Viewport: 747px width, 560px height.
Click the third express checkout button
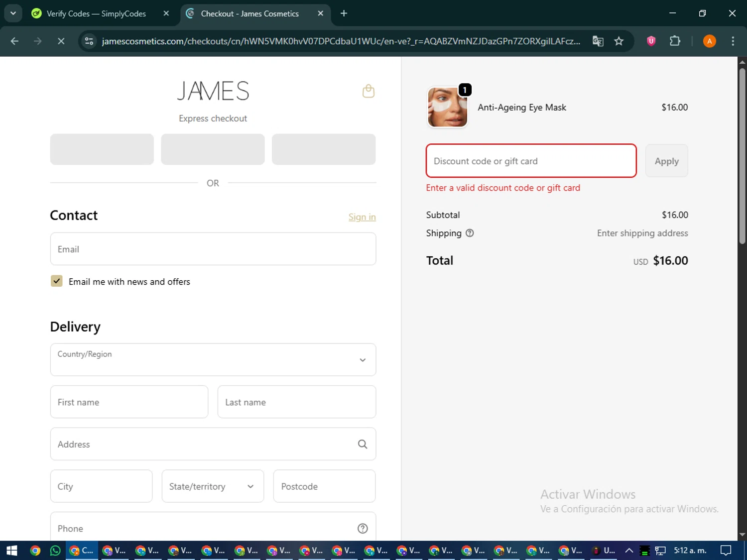pyautogui.click(x=324, y=149)
